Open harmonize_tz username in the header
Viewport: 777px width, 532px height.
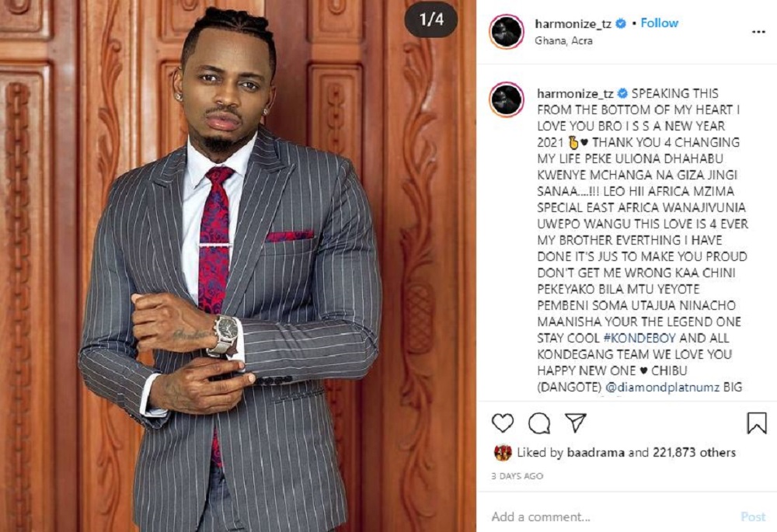pos(573,23)
